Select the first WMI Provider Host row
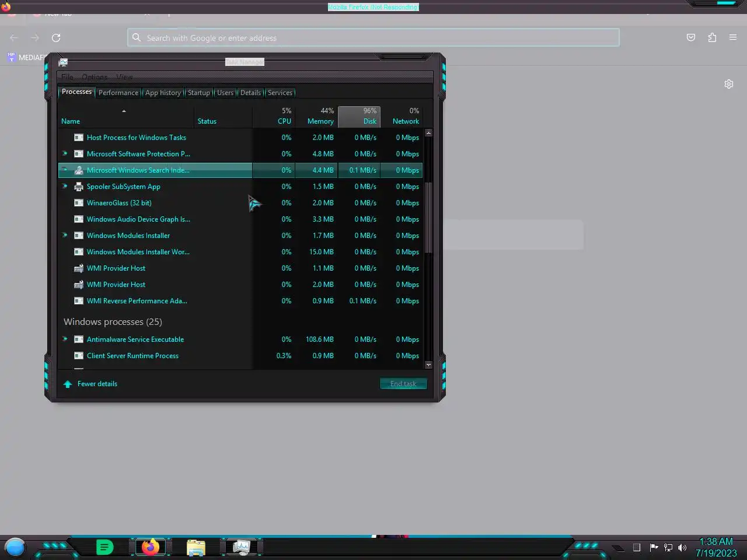Viewport: 747px width, 560px height. (240, 268)
